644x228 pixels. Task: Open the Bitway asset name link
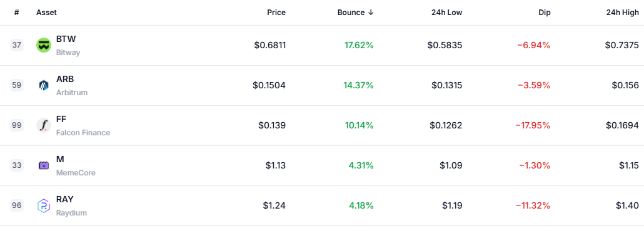point(68,53)
